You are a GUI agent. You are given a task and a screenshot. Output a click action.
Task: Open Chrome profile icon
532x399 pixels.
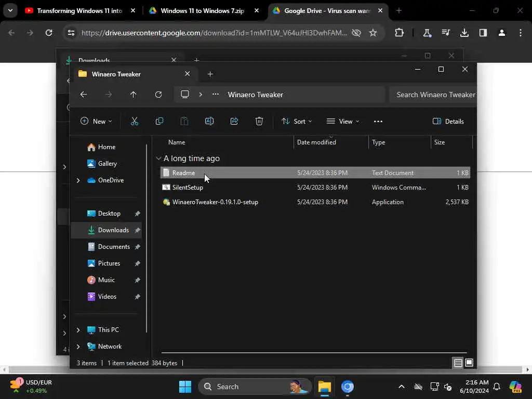click(x=502, y=33)
